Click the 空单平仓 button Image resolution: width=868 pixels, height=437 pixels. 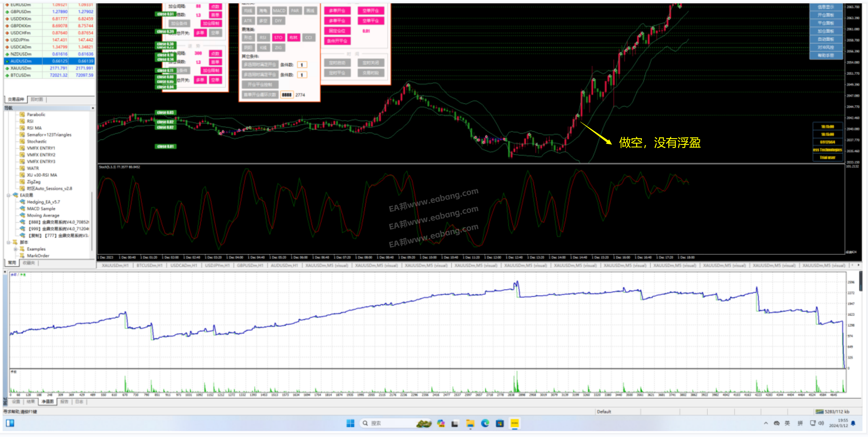(371, 21)
